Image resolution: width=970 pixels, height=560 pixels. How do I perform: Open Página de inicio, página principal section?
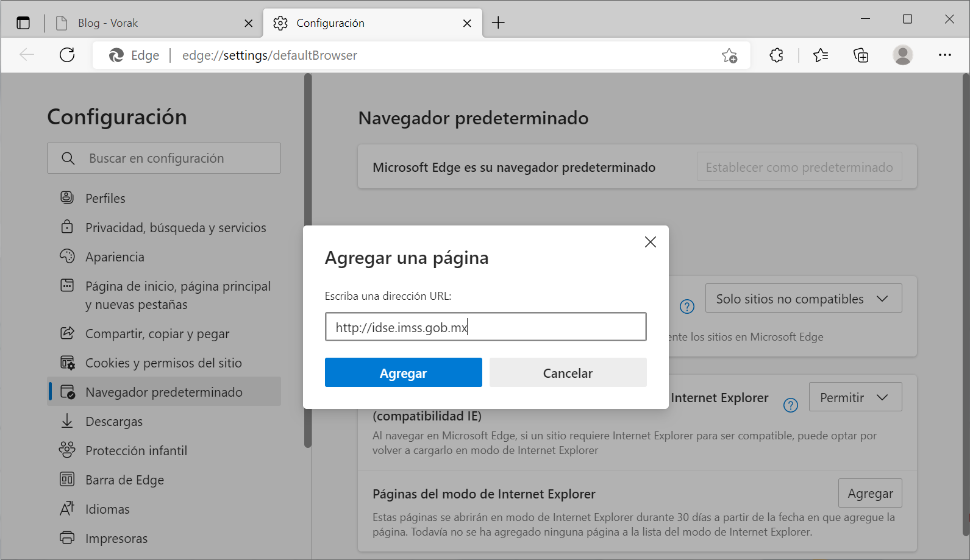coord(164,295)
